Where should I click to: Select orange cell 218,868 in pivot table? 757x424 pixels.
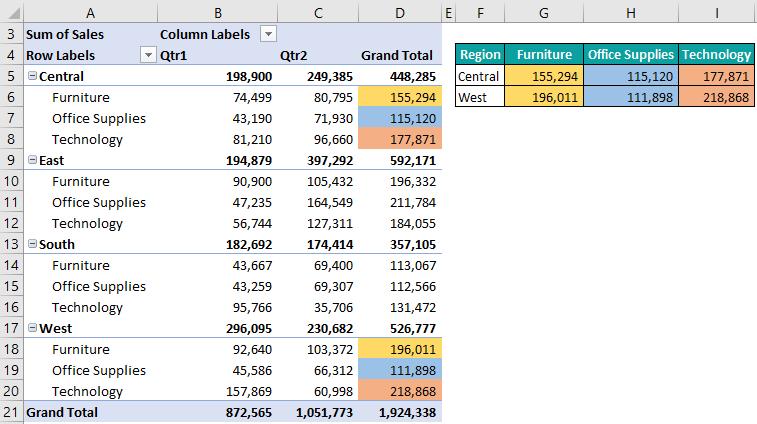click(400, 391)
